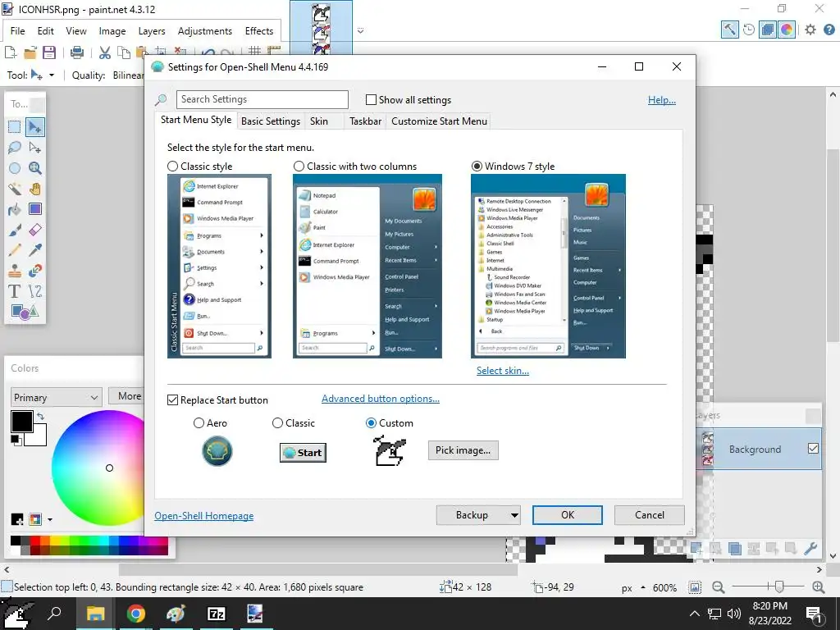
Task: Open the px units dropdown in status bar
Action: 643,587
